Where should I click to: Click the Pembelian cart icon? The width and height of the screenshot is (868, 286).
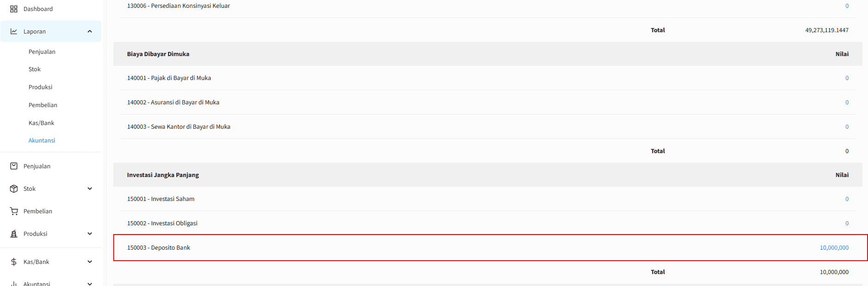click(14, 211)
